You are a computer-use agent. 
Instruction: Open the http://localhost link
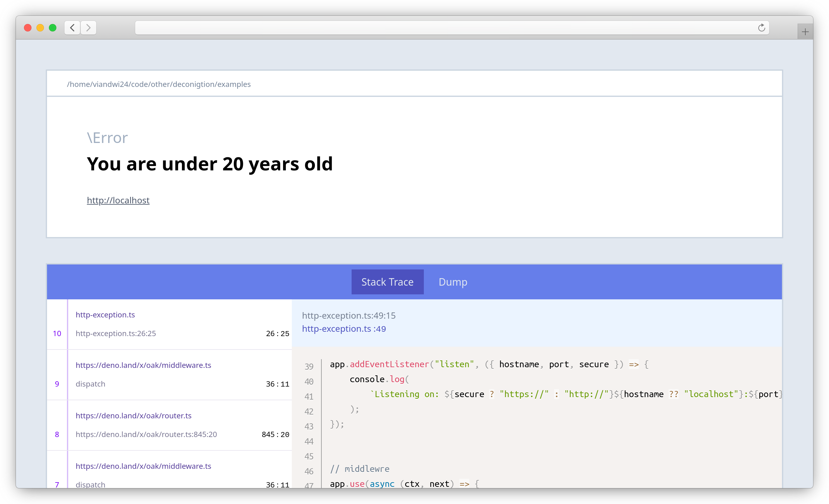click(118, 200)
